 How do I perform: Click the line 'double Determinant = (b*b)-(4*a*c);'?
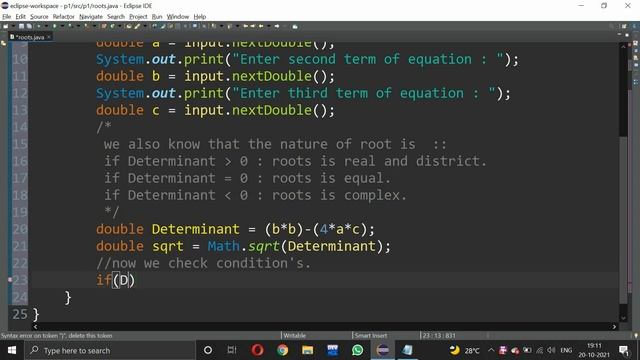pyautogui.click(x=235, y=229)
